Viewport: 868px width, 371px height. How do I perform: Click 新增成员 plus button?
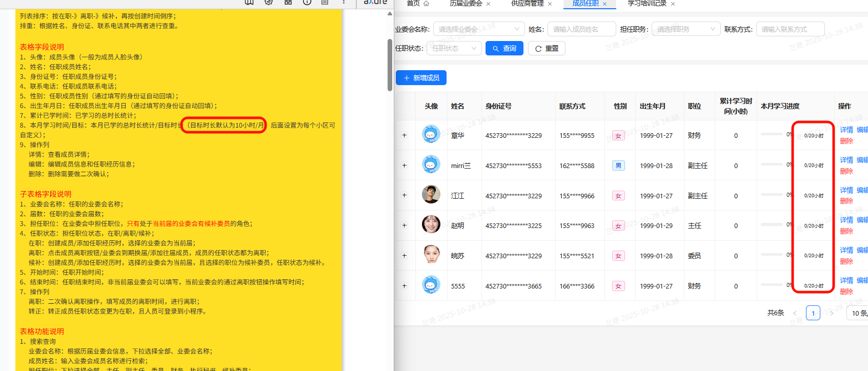point(421,78)
